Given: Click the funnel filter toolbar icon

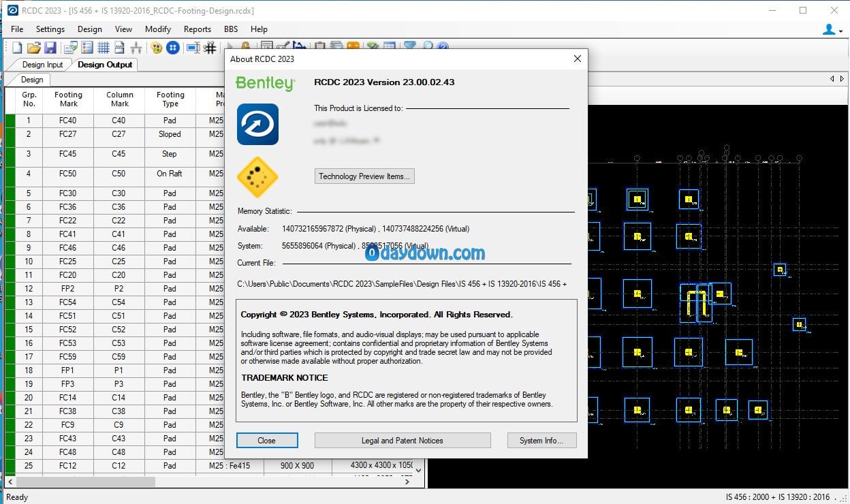Looking at the screenshot, I should tap(409, 47).
